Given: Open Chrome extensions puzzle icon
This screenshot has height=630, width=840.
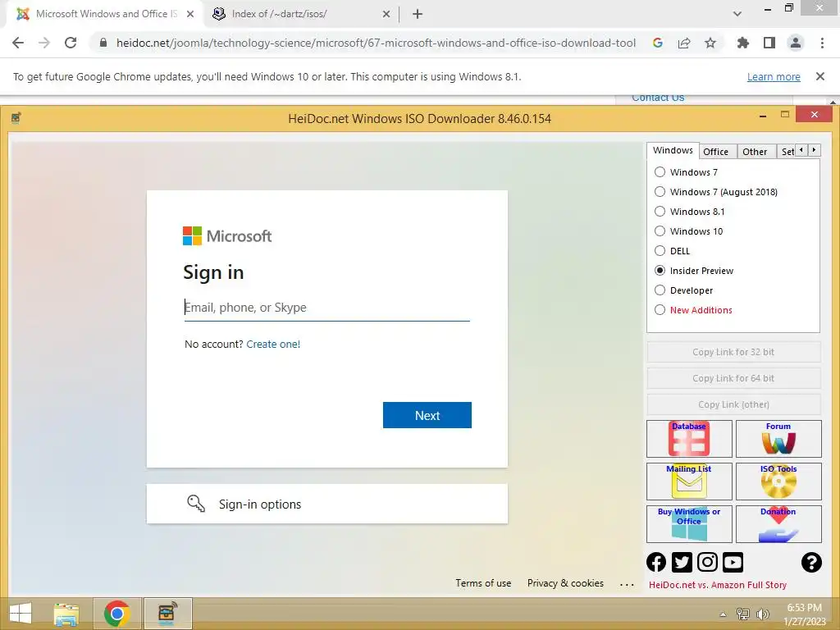Looking at the screenshot, I should 742,43.
